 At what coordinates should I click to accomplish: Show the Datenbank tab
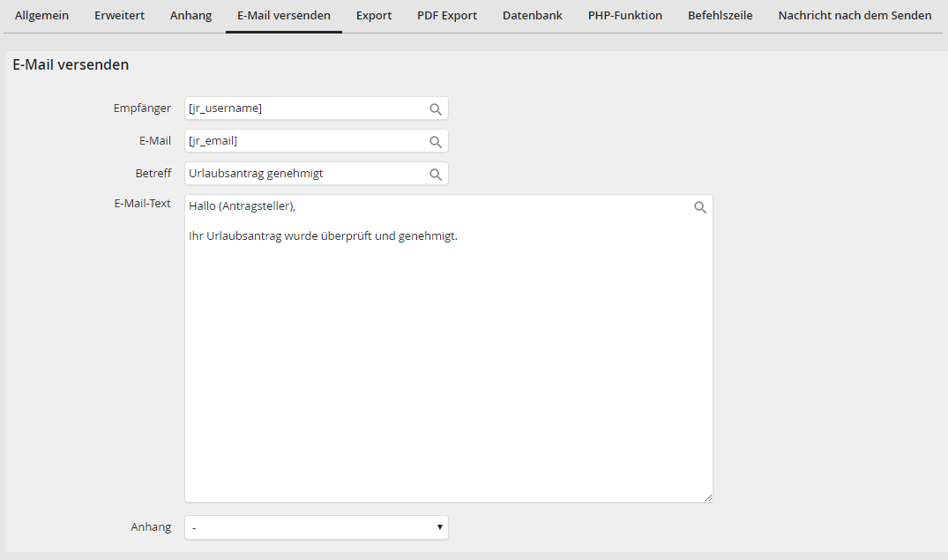coord(533,16)
